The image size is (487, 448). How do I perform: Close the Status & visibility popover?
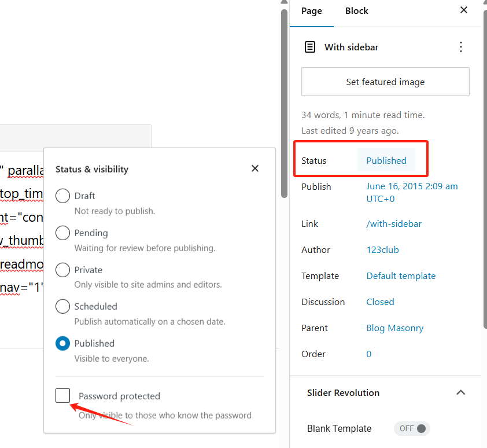[255, 168]
